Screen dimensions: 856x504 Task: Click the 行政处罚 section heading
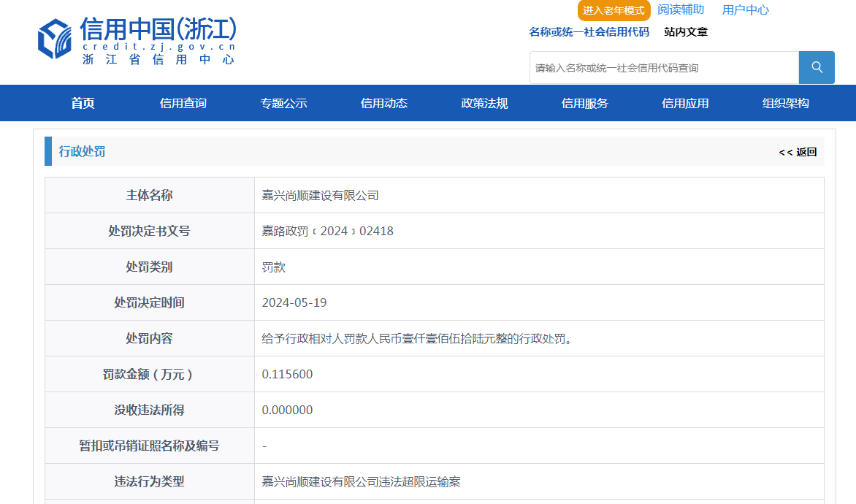82,151
